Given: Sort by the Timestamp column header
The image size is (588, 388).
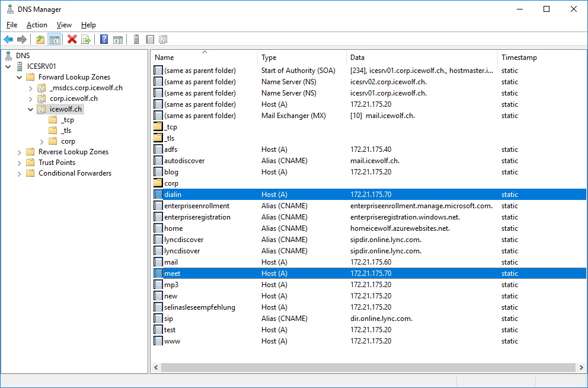Looking at the screenshot, I should pyautogui.click(x=542, y=58).
